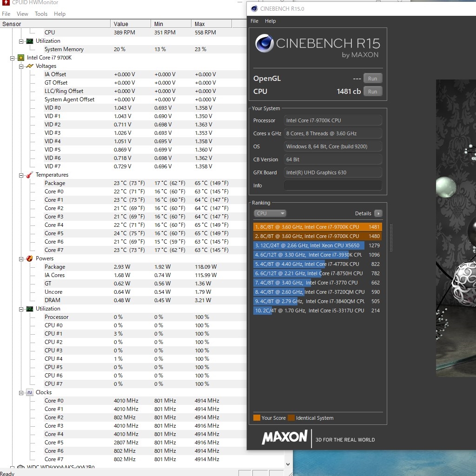Click the CPU Utilization chip icon
476x476 pixels.
pyautogui.click(x=29, y=309)
